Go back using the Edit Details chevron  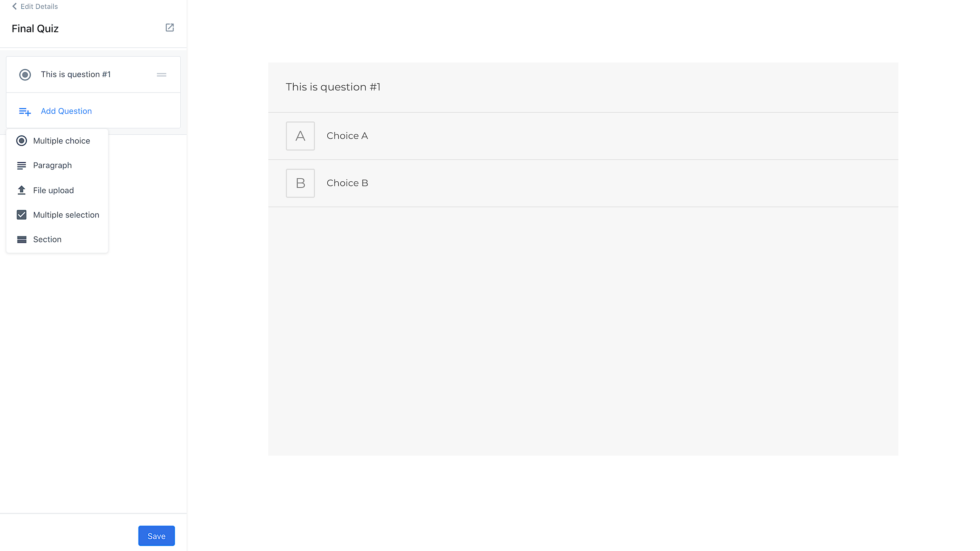coord(15,6)
